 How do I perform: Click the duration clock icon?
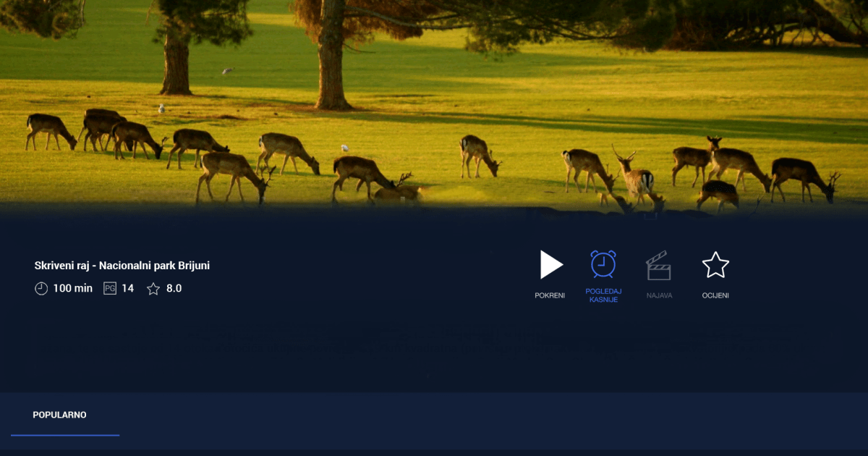click(x=41, y=288)
